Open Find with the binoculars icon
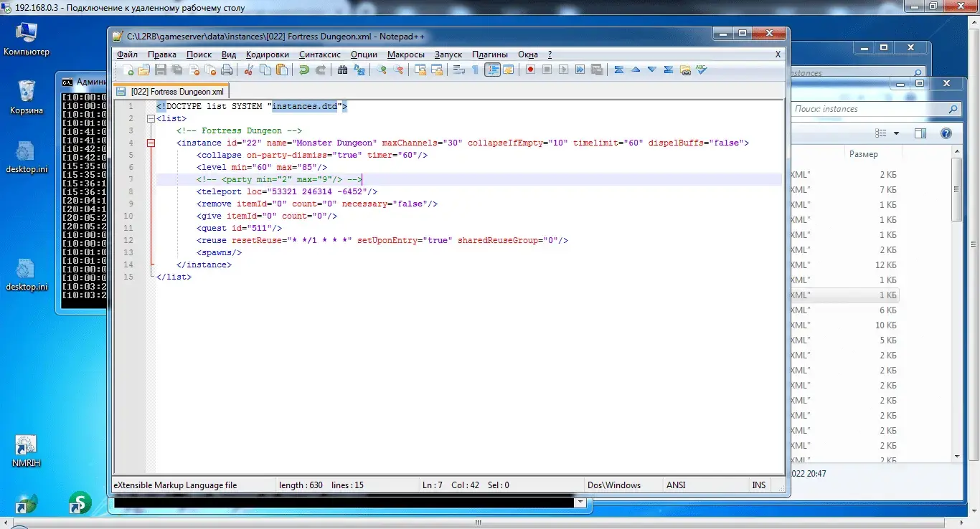The width and height of the screenshot is (980, 529). coord(342,70)
